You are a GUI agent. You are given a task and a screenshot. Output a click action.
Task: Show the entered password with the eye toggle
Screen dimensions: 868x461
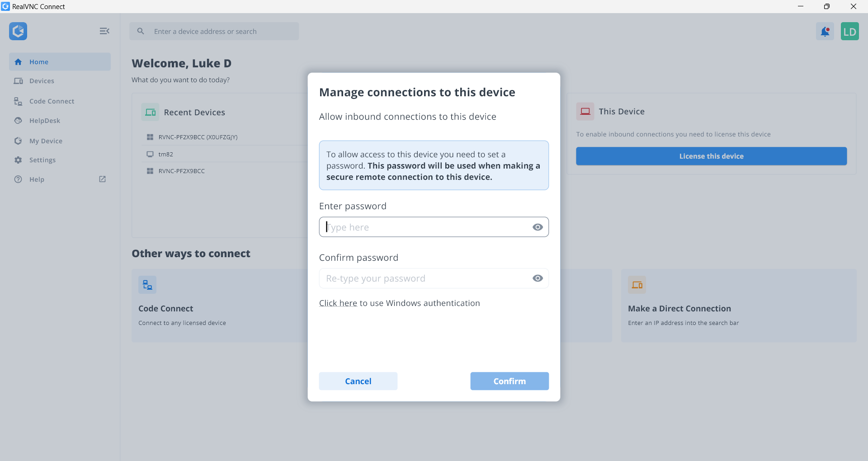tap(537, 227)
